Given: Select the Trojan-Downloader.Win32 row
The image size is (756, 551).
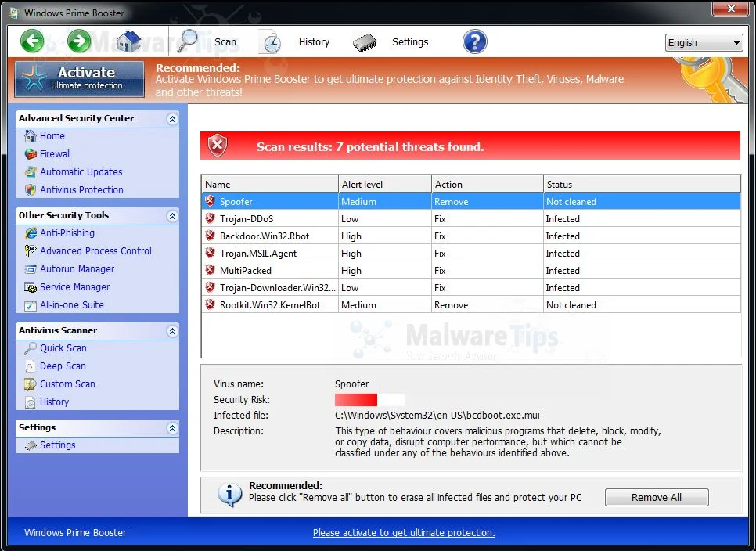Looking at the screenshot, I should coord(471,288).
